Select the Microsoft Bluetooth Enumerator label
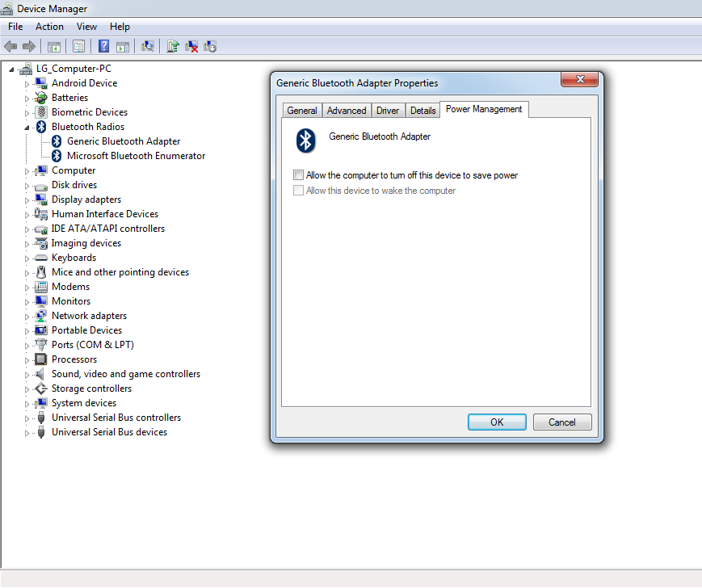 (x=136, y=156)
